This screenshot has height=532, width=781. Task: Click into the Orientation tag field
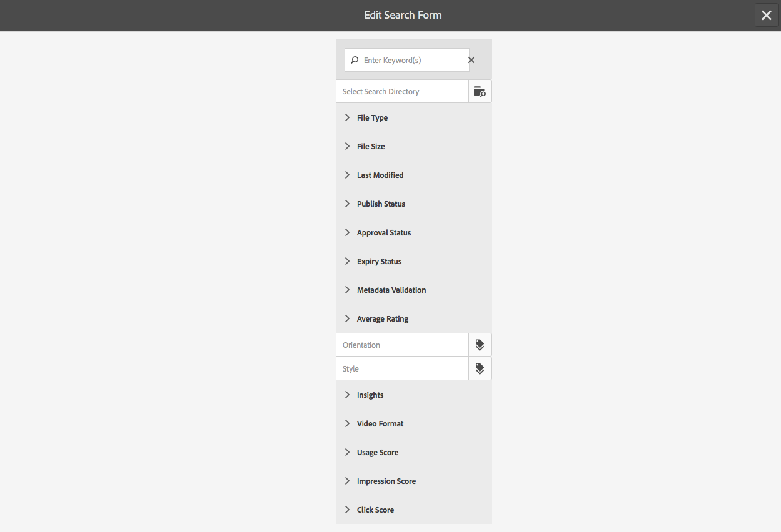pos(402,345)
